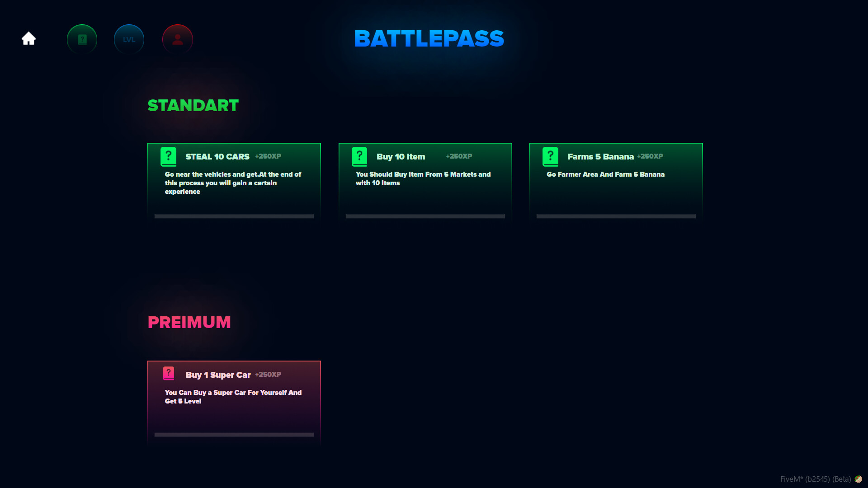Click the progress bar under Buy 1 Super Car

coord(234,434)
